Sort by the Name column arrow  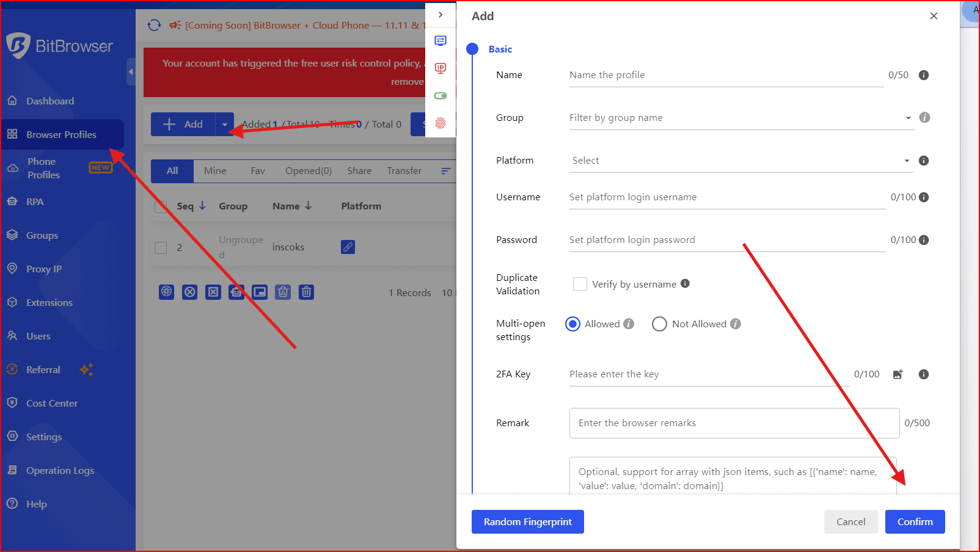click(308, 206)
